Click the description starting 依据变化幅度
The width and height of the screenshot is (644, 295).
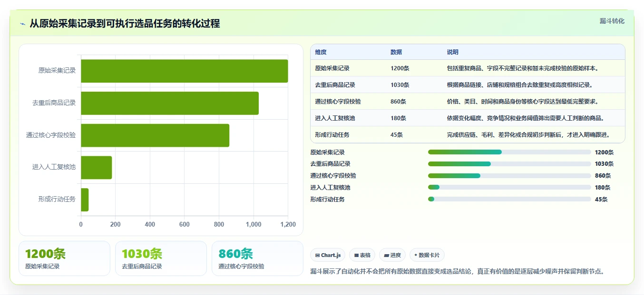click(x=526, y=118)
